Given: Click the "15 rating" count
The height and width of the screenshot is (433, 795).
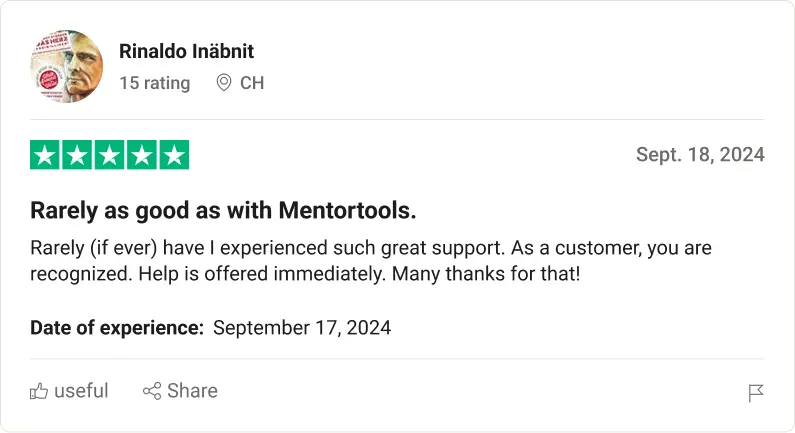Looking at the screenshot, I should 154,83.
